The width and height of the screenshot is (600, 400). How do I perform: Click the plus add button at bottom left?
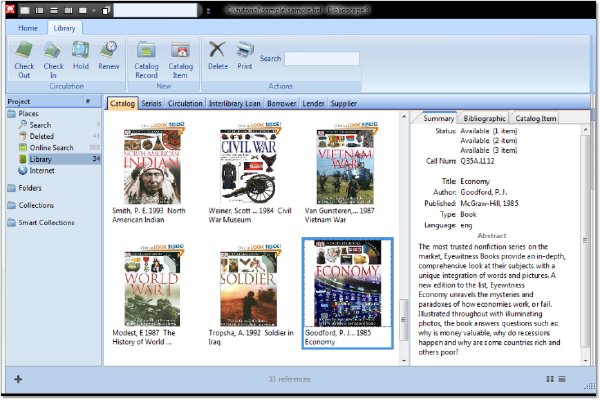click(18, 379)
